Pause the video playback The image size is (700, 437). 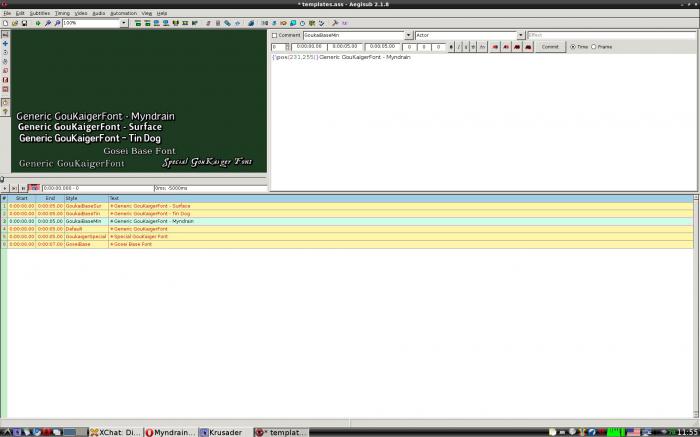pyautogui.click(x=23, y=188)
